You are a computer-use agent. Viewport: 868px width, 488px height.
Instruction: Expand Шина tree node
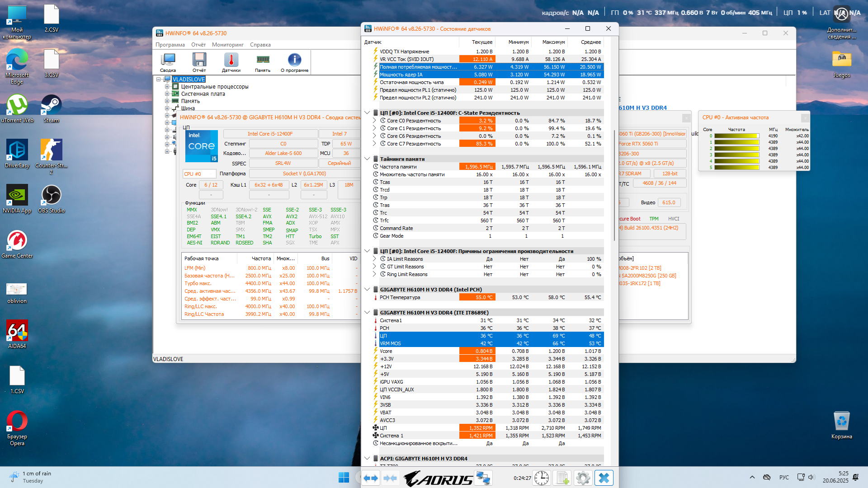click(167, 108)
